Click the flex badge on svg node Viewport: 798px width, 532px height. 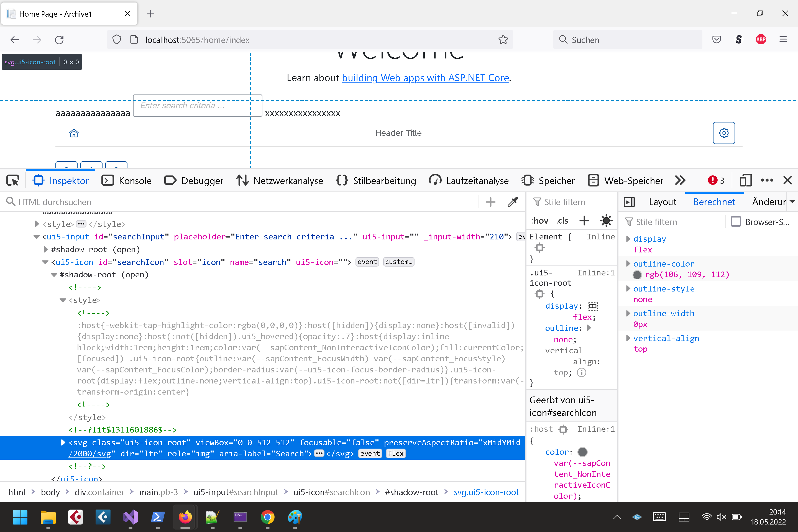coord(396,454)
